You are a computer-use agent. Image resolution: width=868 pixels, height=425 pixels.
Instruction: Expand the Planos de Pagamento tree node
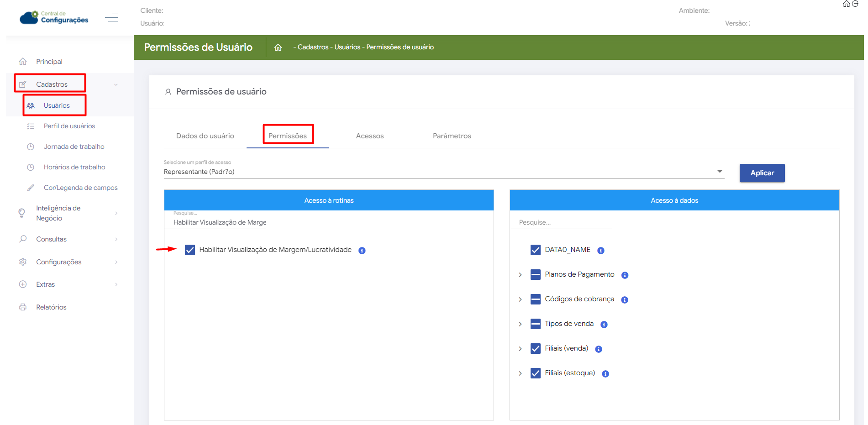click(520, 275)
